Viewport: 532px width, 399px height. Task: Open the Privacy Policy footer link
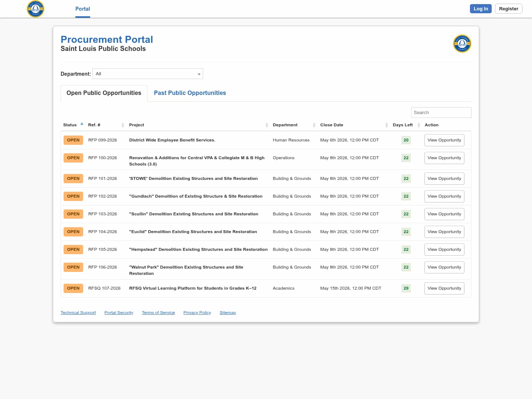[197, 313]
